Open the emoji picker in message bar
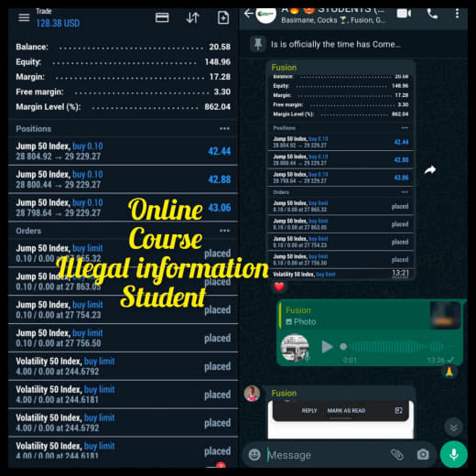This screenshot has height=476, width=476. pyautogui.click(x=254, y=455)
